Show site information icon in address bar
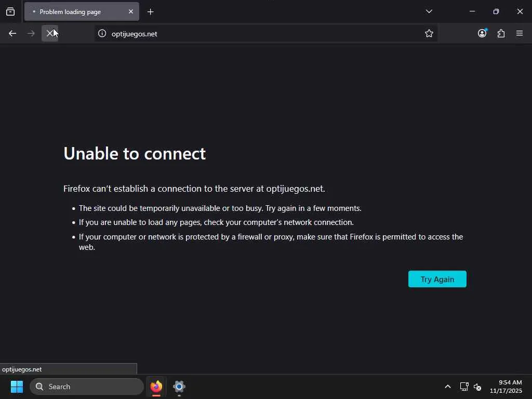532x399 pixels. [x=102, y=34]
